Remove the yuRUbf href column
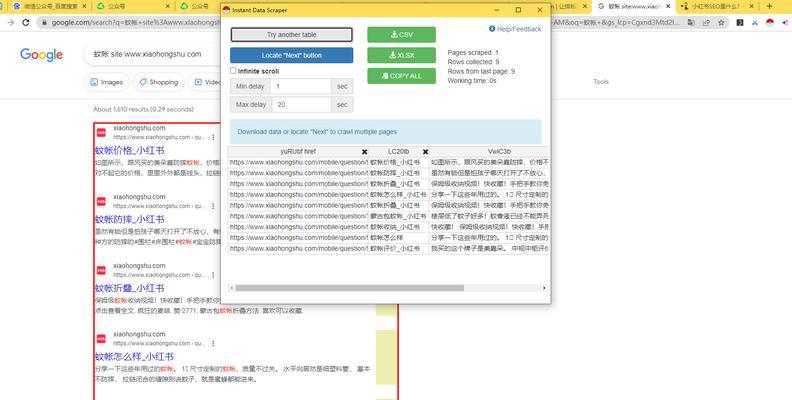 click(364, 152)
